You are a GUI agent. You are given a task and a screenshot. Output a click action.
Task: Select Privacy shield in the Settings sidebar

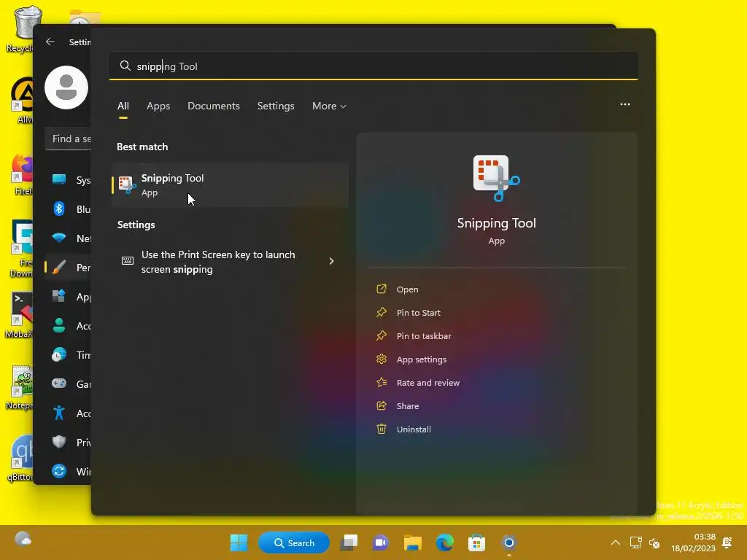[x=59, y=442]
